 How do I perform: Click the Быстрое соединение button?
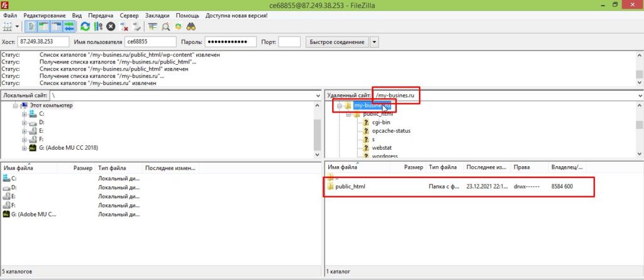(336, 42)
